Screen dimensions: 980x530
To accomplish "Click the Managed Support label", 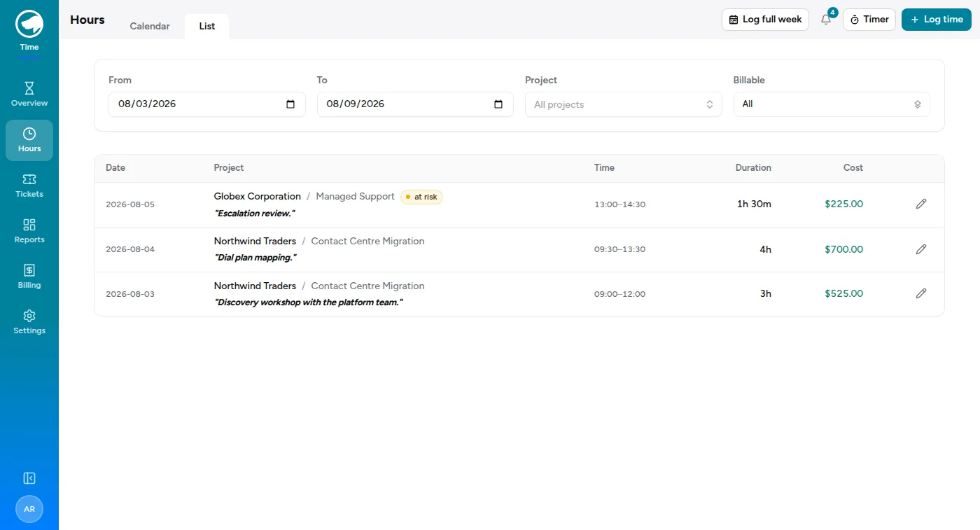I will (356, 197).
